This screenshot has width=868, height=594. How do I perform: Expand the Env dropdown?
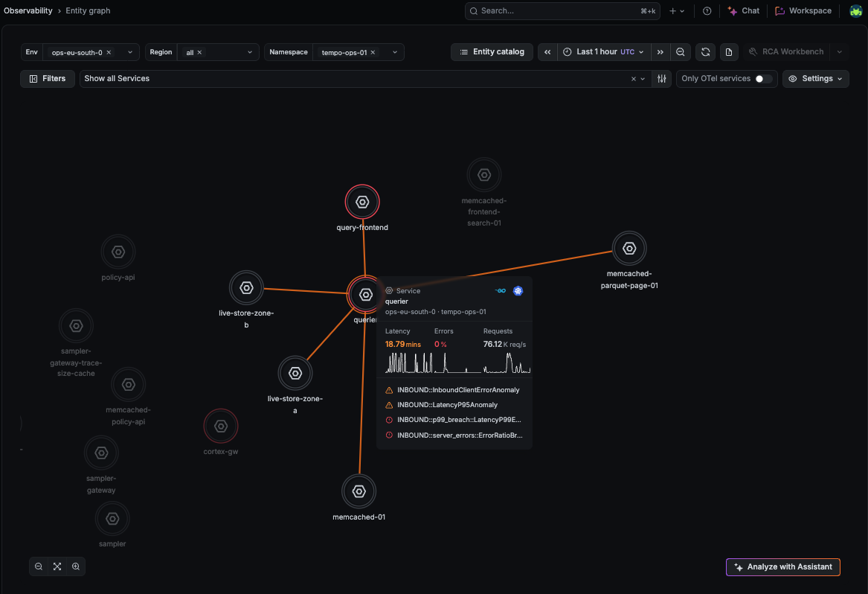130,53
